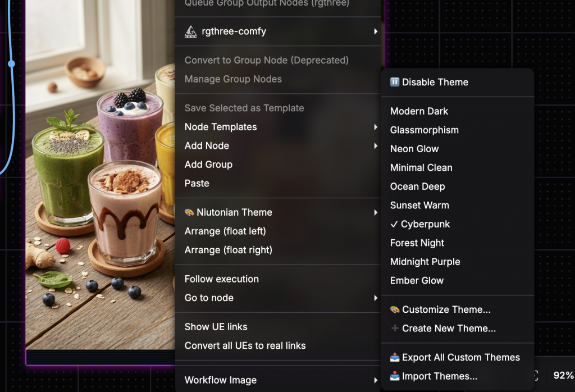The width and height of the screenshot is (575, 392).
Task: Click the Export All Custom Themes icon
Action: 395,357
